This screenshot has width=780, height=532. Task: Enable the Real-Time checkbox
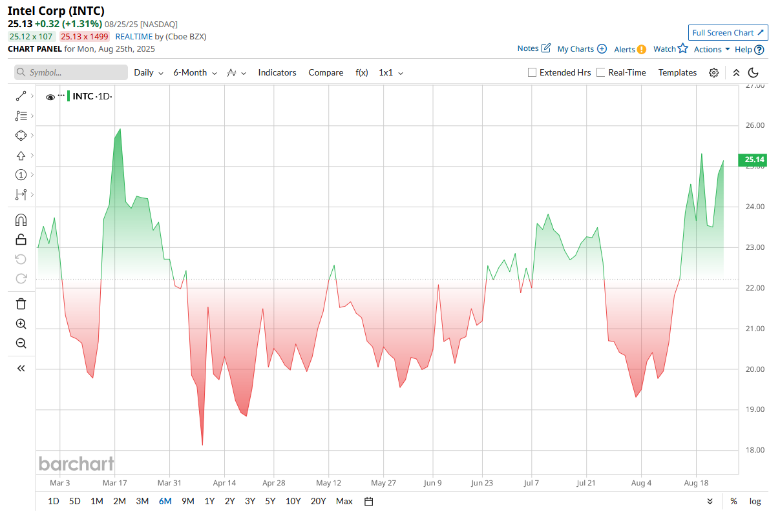point(601,72)
